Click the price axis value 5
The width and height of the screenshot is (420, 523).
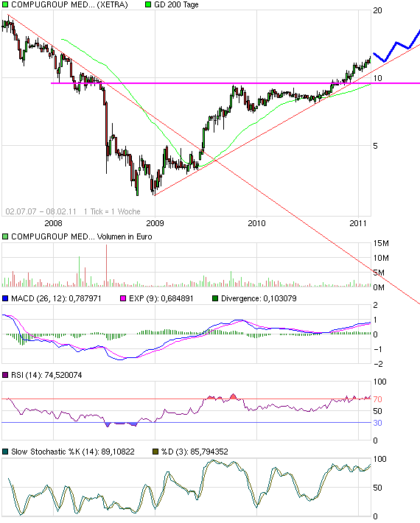click(x=375, y=146)
